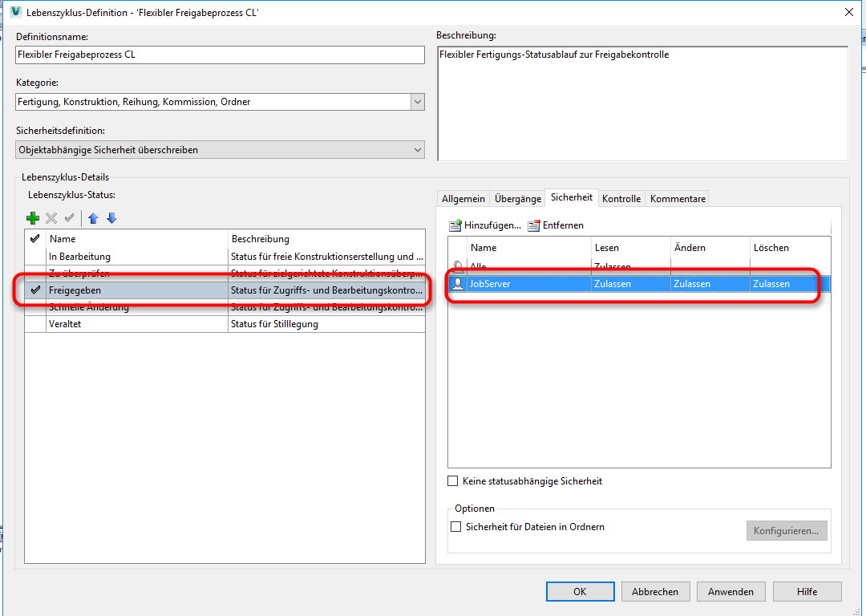Screen dimensions: 866x616
Task: Delete the selected status via X icon
Action: pyautogui.click(x=51, y=217)
